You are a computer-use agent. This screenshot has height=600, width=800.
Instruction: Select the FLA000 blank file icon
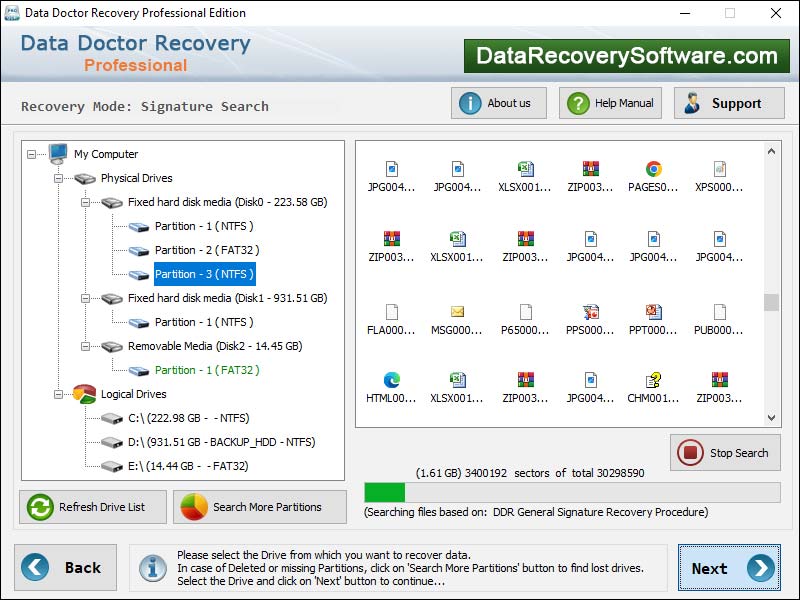(x=391, y=313)
